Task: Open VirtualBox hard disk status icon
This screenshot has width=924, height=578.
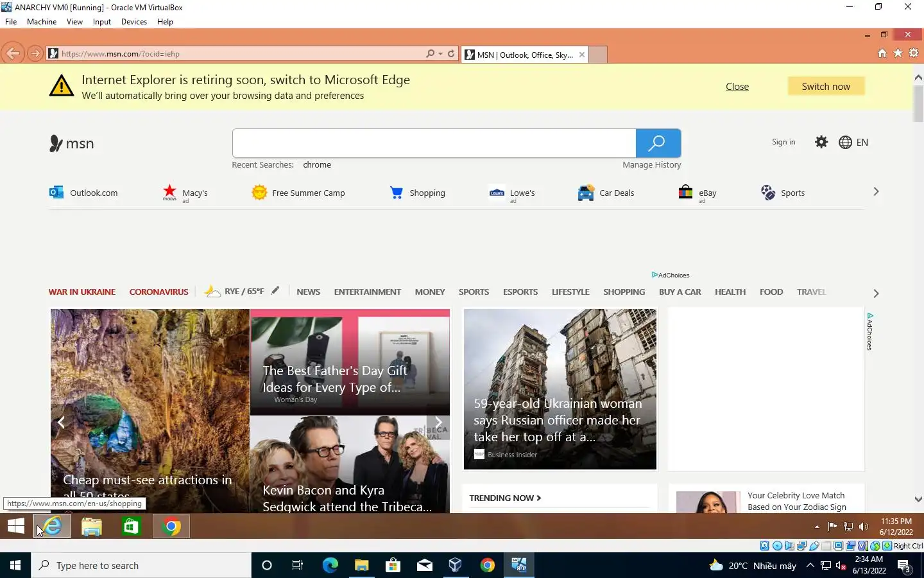Action: click(765, 546)
